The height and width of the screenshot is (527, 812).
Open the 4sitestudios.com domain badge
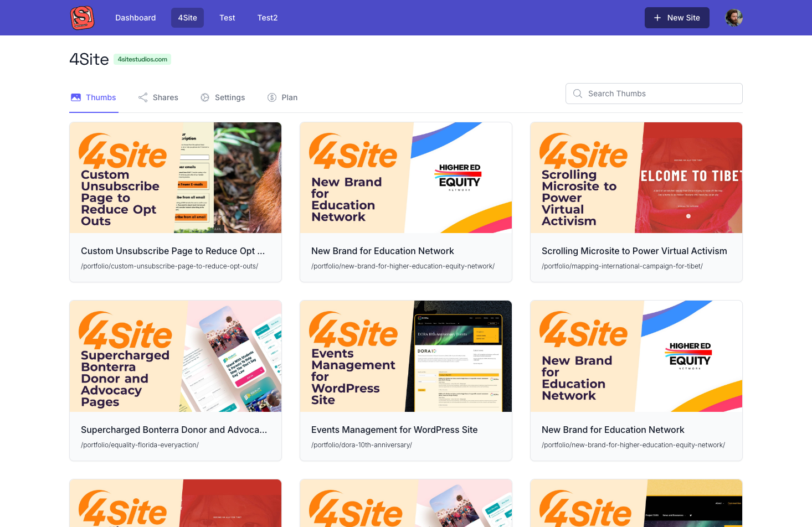tap(142, 59)
